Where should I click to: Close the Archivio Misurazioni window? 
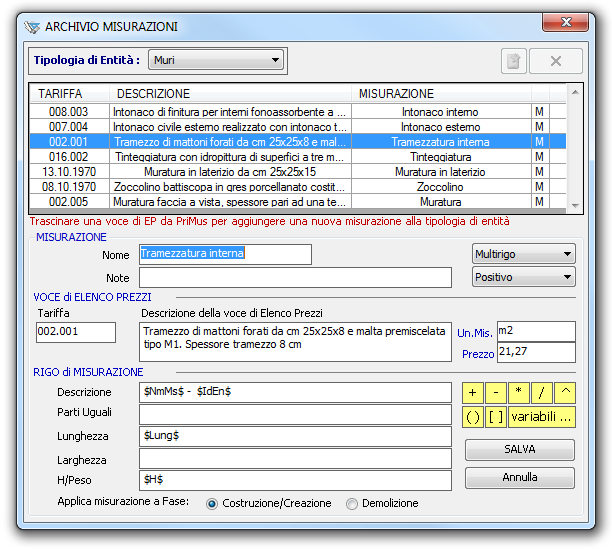tap(565, 22)
